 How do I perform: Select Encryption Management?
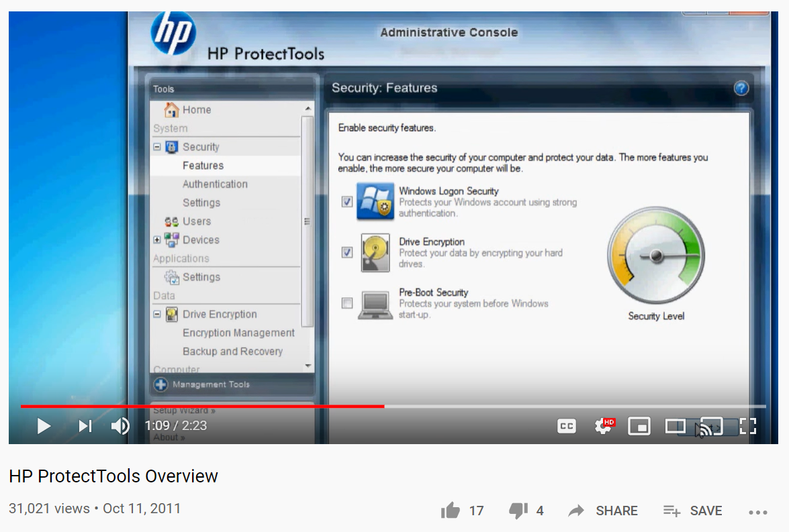pos(238,333)
